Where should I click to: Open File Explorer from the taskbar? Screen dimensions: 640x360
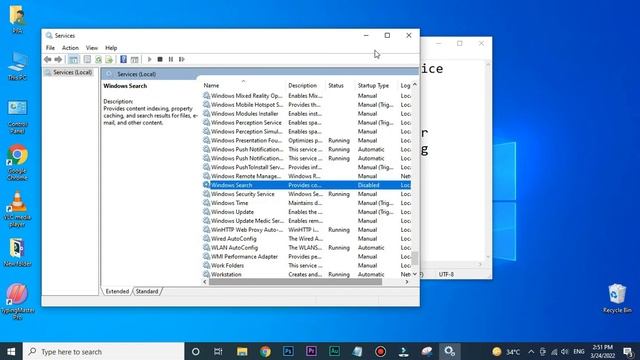pyautogui.click(x=242, y=351)
